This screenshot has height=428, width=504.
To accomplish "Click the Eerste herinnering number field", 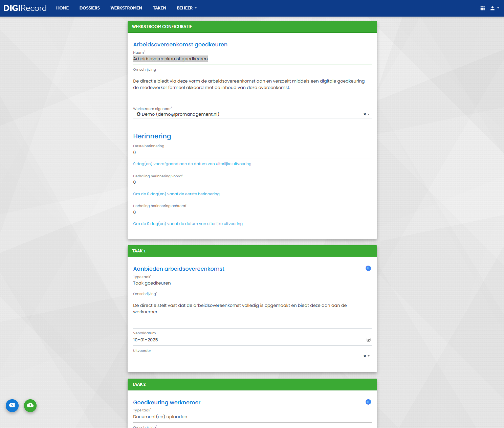I will click(252, 153).
